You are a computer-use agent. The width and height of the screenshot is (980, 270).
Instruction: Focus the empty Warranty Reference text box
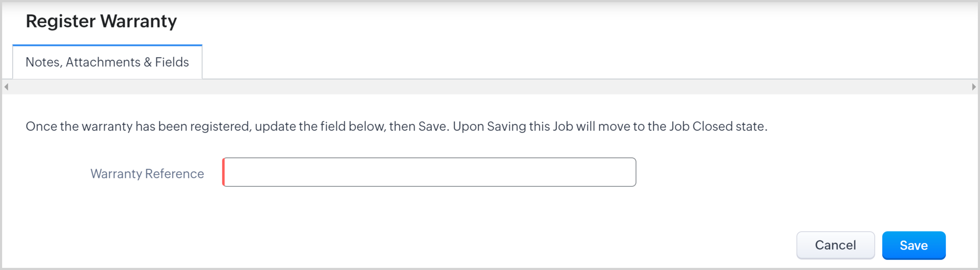[429, 172]
